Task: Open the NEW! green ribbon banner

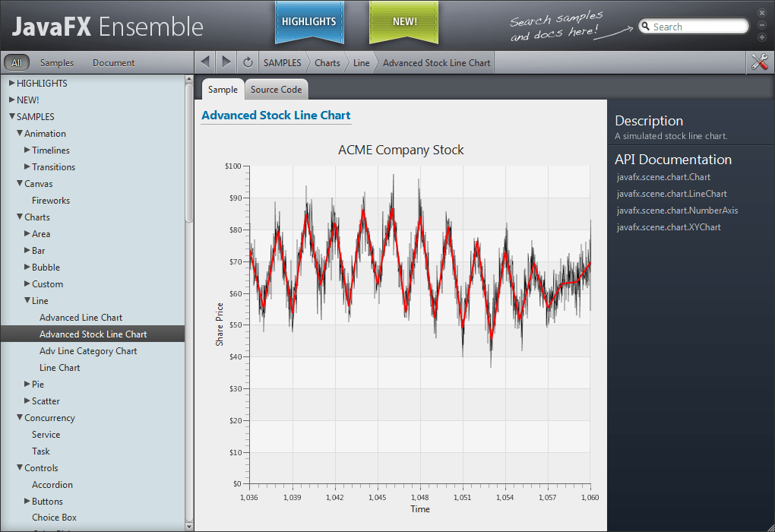Action: (x=403, y=22)
